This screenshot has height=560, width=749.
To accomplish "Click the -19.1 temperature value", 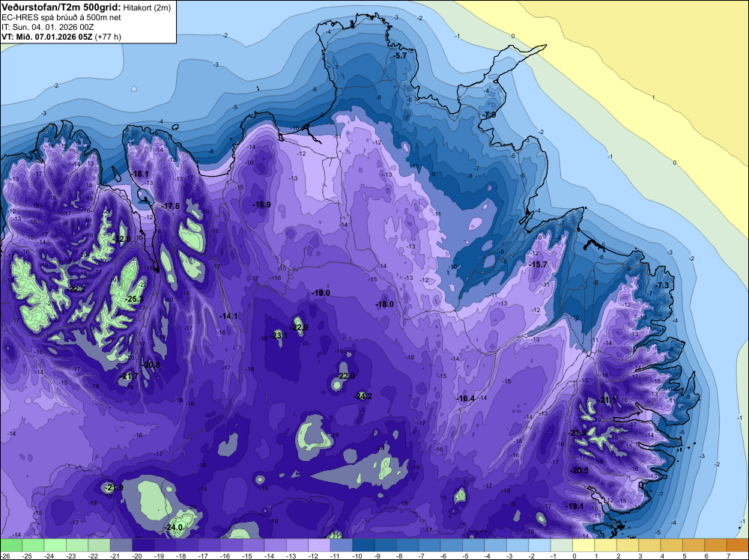I will coord(574,507).
